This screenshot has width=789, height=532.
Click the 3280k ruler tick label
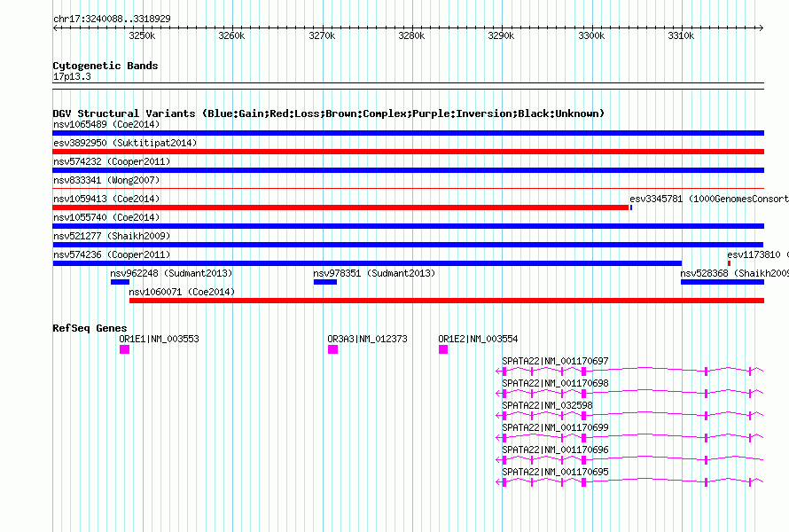coord(411,35)
